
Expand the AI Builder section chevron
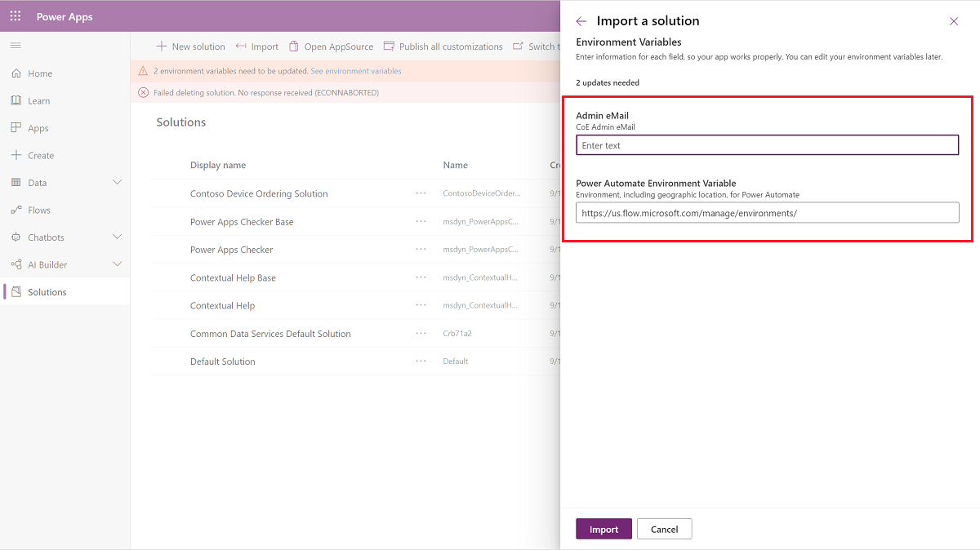pos(117,264)
